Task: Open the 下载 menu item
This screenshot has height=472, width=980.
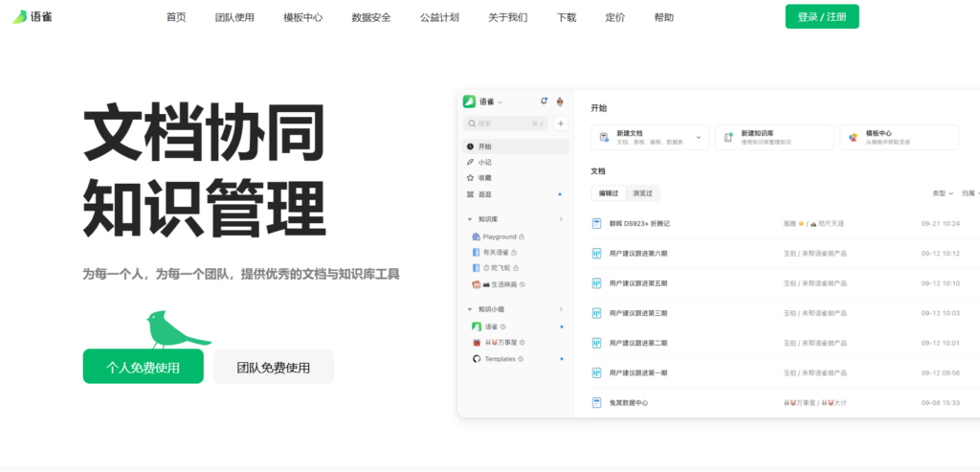Action: point(567,17)
